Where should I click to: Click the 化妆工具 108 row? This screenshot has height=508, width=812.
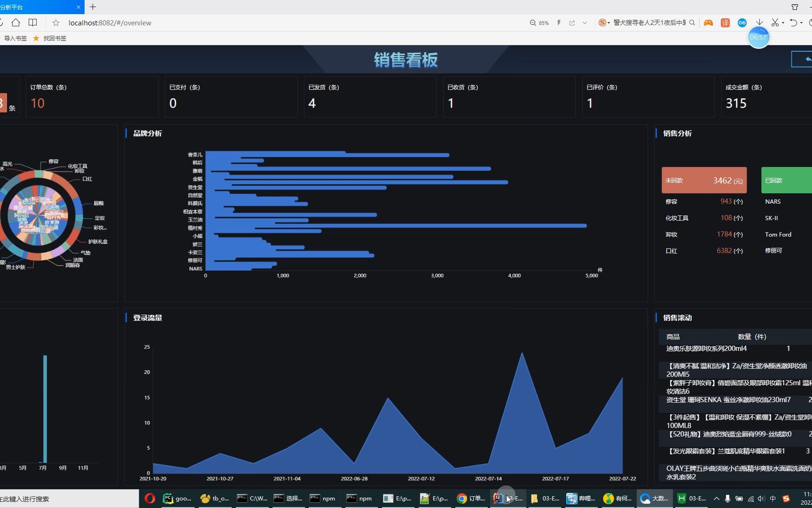(704, 218)
